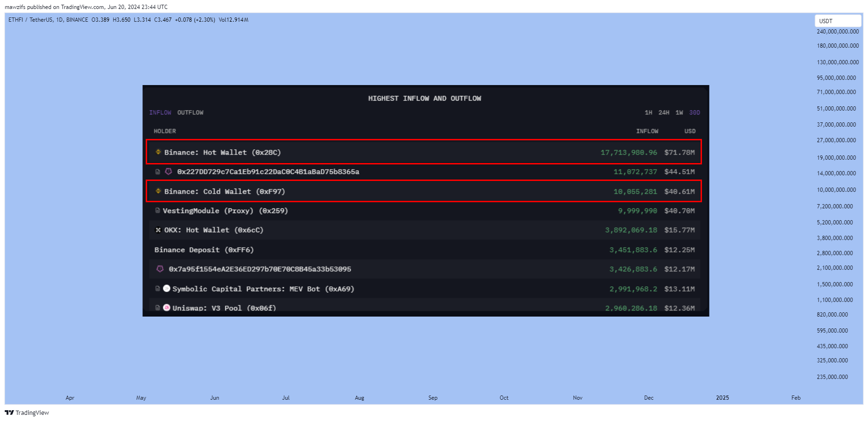Select the 1H timeframe
Viewport: 868px width, 421px height.
[649, 112]
